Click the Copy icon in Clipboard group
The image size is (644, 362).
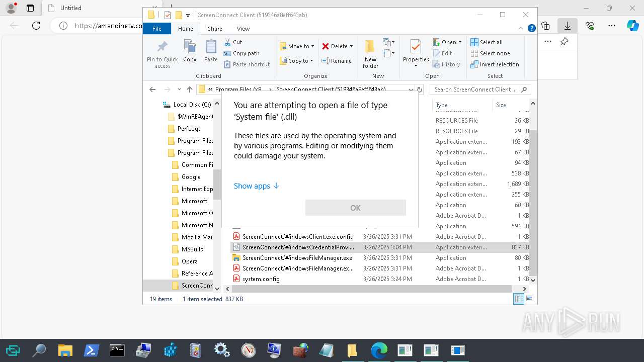point(190,51)
